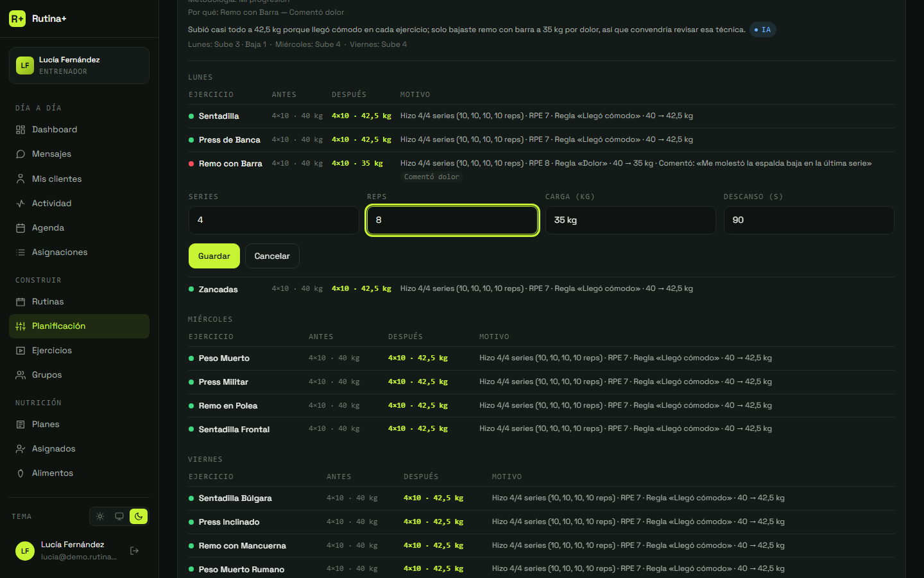This screenshot has width=924, height=578.
Task: Click the Remo con Barra exercise name
Action: [230, 164]
